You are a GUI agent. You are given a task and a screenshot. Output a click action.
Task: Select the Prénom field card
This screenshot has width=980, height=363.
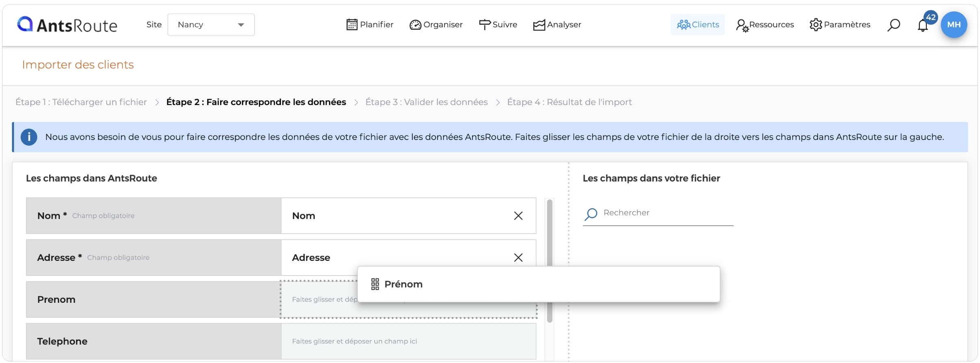pyautogui.click(x=538, y=284)
